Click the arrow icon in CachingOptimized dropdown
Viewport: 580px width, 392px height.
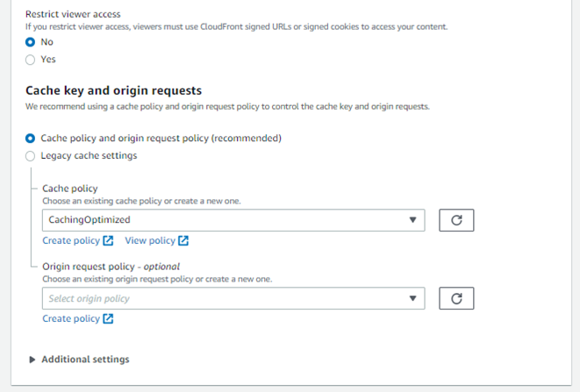point(413,220)
